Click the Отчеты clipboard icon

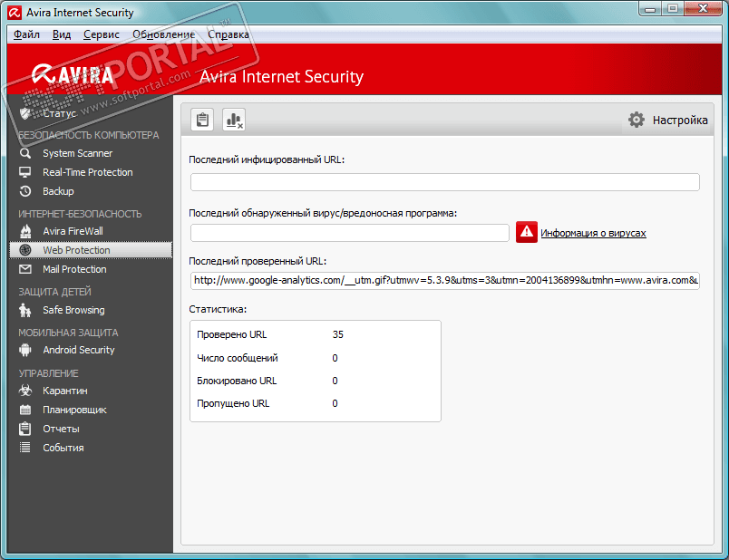25,429
